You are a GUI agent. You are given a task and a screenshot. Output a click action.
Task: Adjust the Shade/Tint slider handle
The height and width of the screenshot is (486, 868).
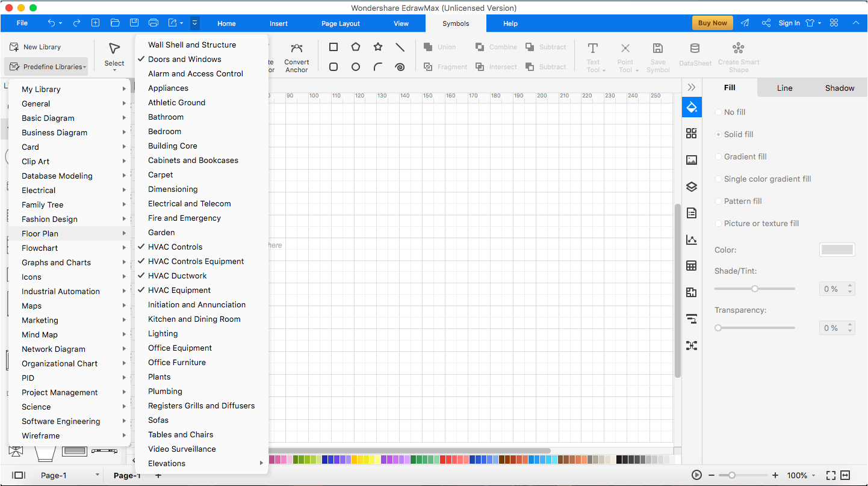[755, 289]
